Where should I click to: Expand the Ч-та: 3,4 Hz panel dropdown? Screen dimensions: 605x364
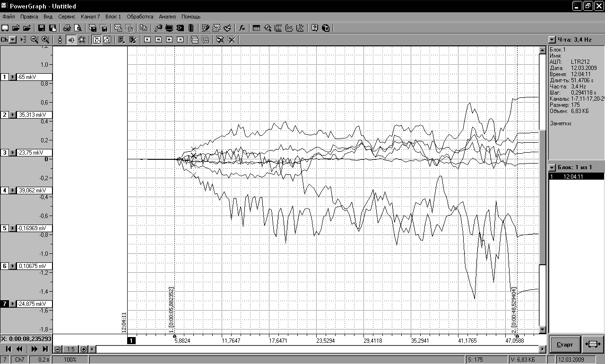(x=552, y=40)
